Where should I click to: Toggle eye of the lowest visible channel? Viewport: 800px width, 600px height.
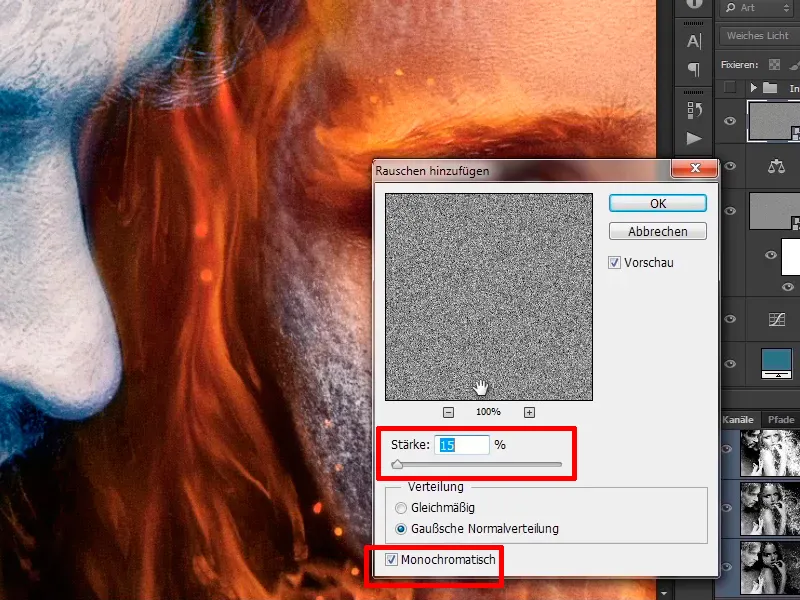coord(727,566)
